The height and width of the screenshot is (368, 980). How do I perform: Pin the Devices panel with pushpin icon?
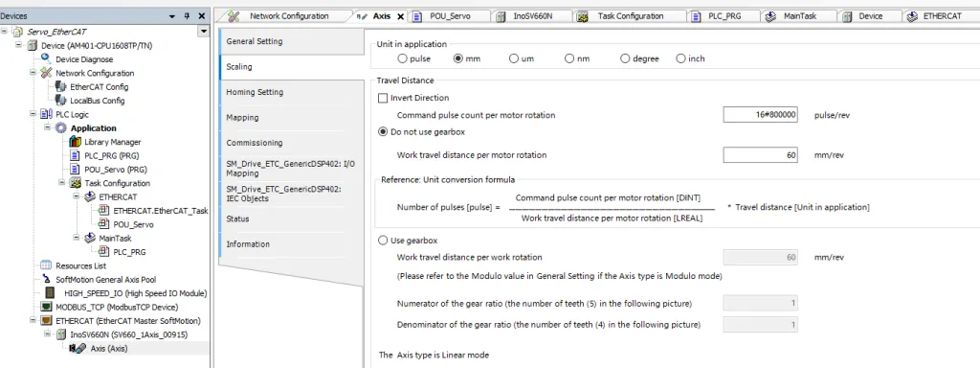[187, 16]
